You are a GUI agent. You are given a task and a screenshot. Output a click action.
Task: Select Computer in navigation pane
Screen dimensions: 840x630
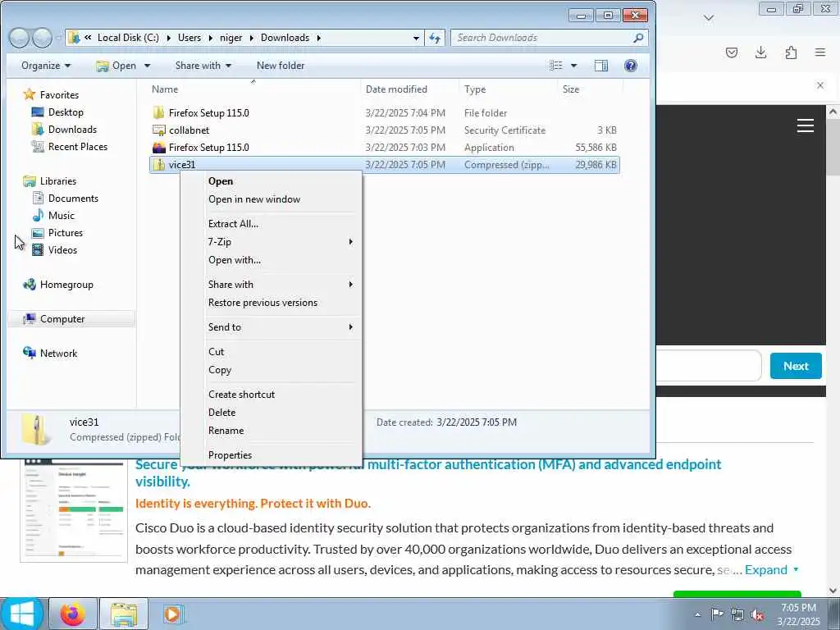(x=62, y=319)
